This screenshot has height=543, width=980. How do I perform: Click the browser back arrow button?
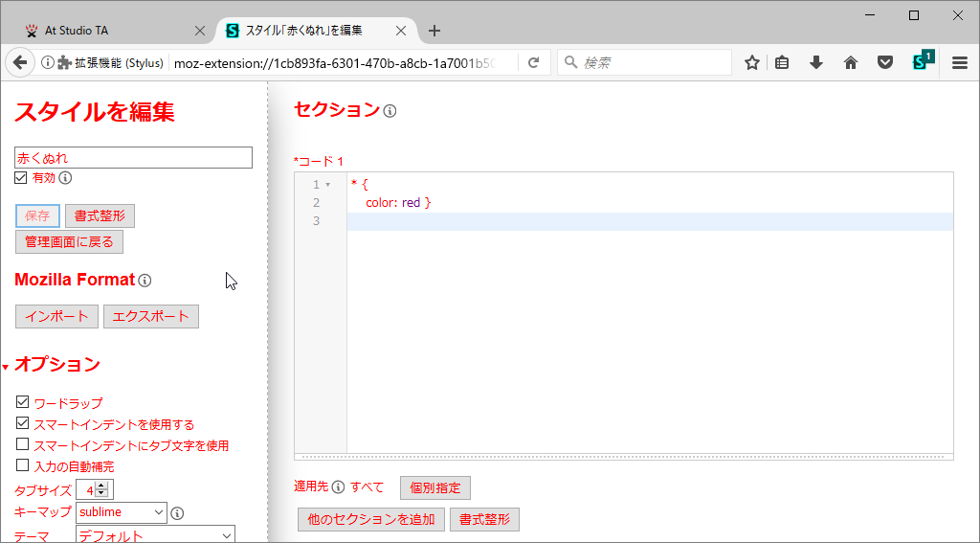(20, 62)
